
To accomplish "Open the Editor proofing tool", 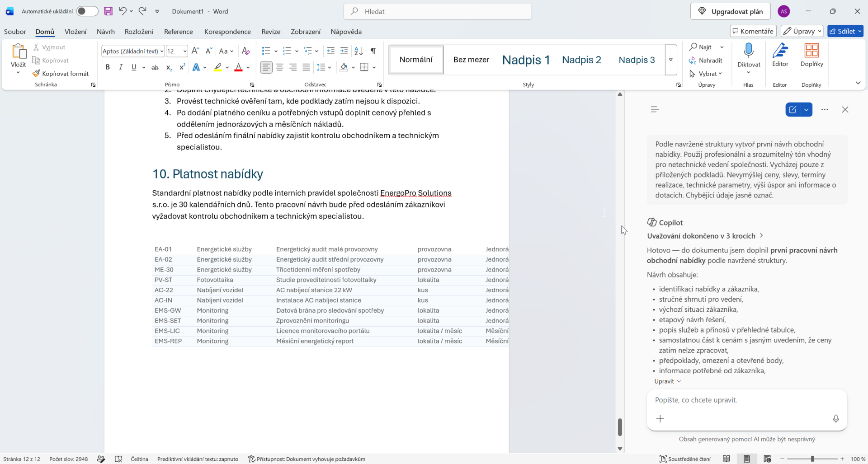I will (780, 55).
